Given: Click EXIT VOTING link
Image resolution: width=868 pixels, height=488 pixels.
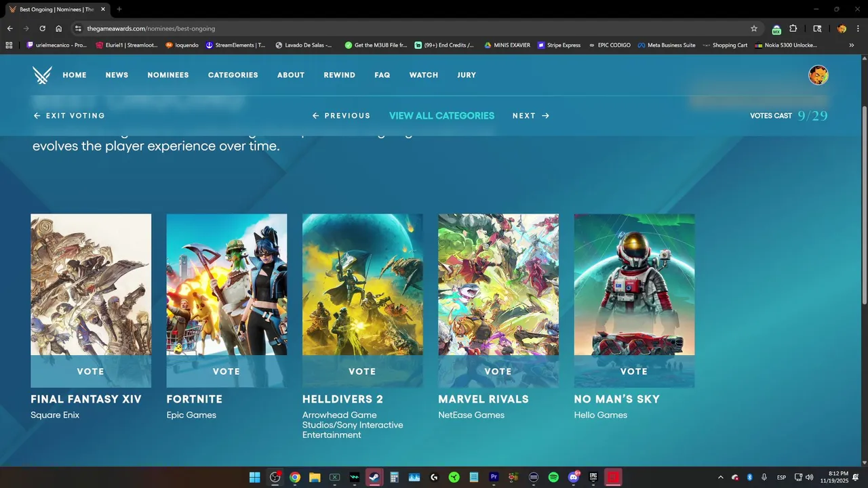Looking at the screenshot, I should click(x=69, y=116).
